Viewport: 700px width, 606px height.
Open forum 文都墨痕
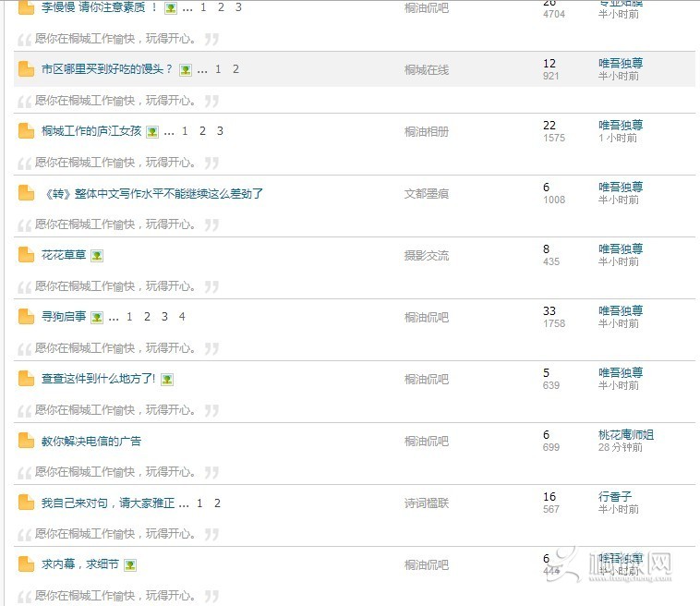[427, 194]
